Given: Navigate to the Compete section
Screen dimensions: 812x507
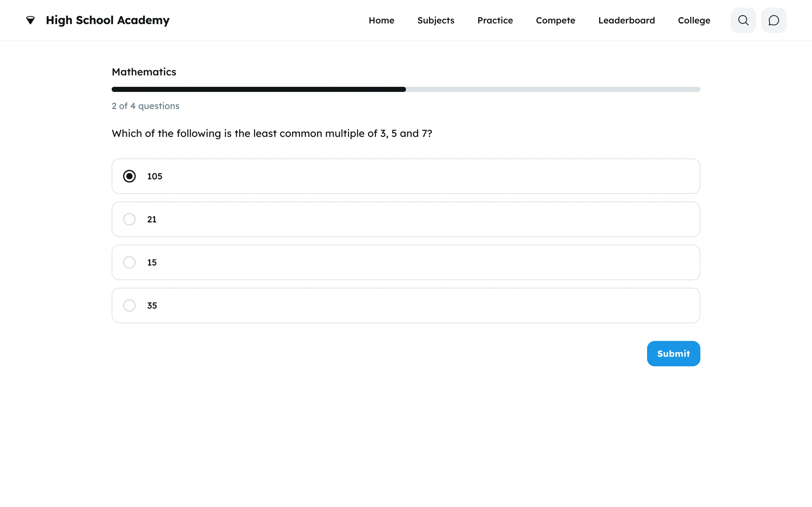Looking at the screenshot, I should pyautogui.click(x=555, y=21).
